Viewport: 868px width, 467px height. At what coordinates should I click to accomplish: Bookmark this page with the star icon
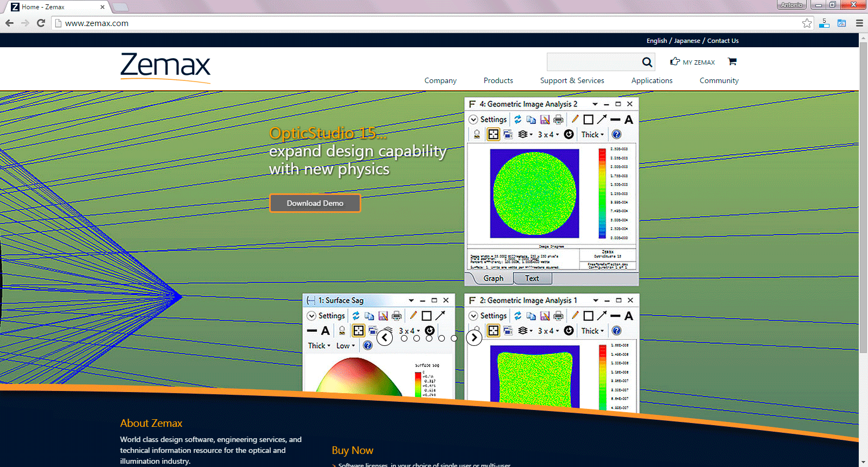[x=807, y=23]
